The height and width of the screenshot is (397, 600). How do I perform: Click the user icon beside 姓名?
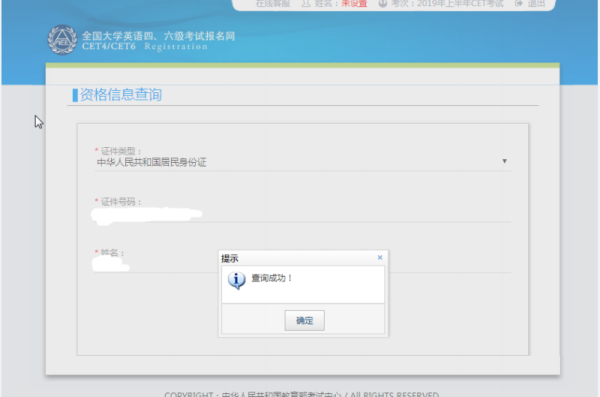(306, 3)
